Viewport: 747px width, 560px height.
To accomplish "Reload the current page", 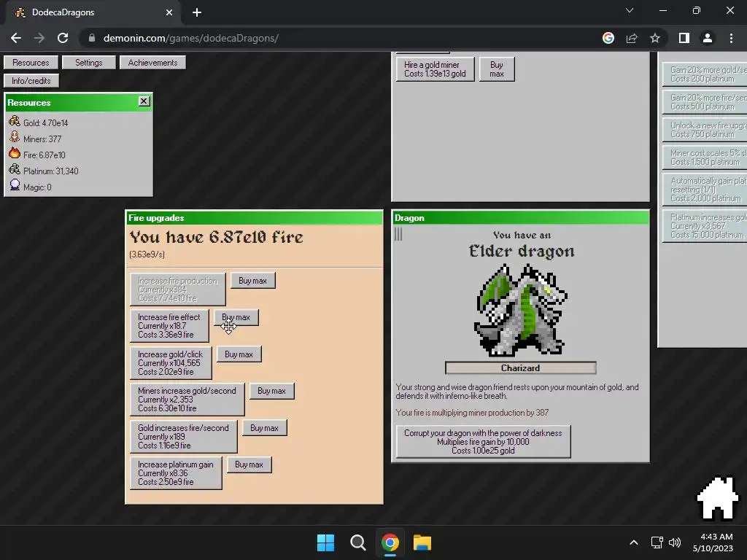I will coord(63,38).
